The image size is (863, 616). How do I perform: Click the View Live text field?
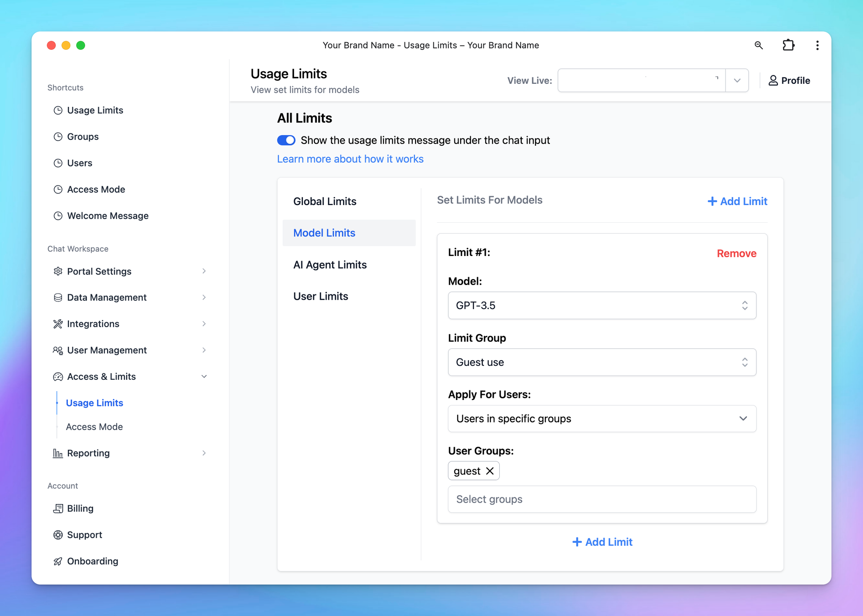[x=641, y=80]
